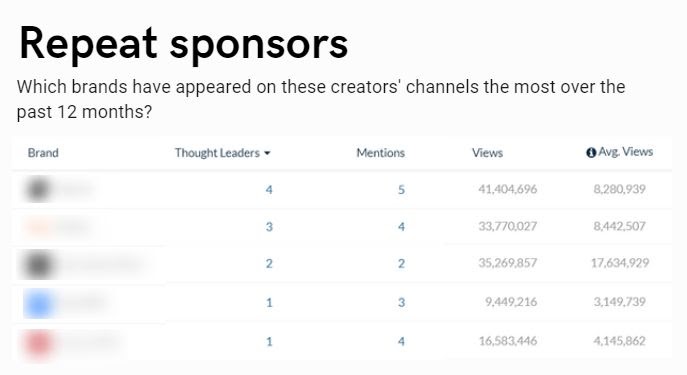Click the blurred orange brand logo
Image resolution: width=687 pixels, height=375 pixels.
39,226
